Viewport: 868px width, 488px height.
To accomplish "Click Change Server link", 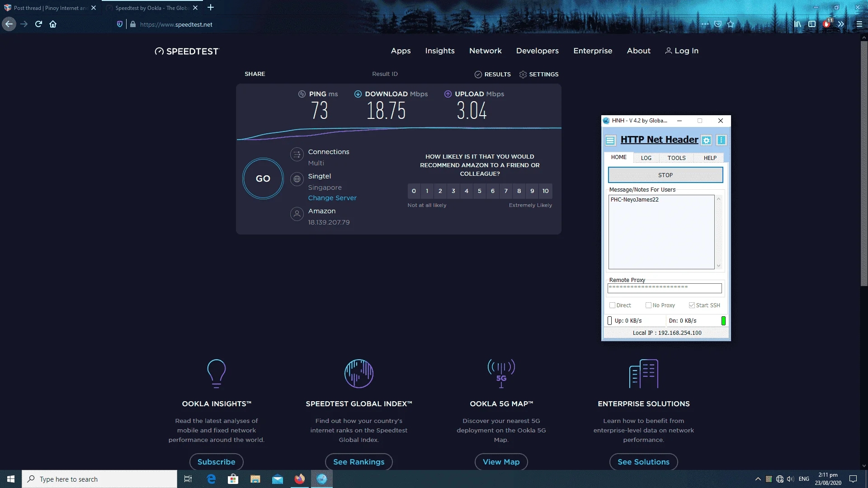I will pos(332,198).
